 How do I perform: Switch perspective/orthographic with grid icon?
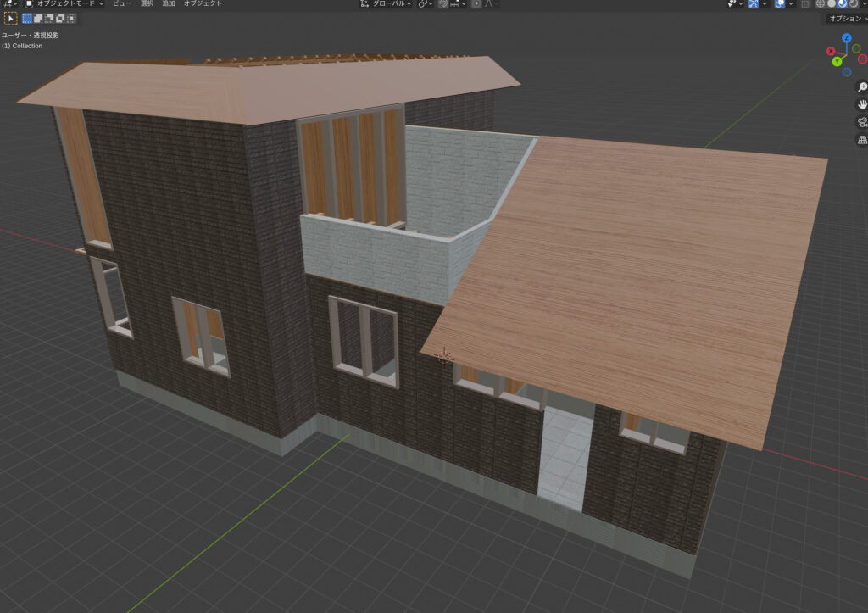point(862,140)
